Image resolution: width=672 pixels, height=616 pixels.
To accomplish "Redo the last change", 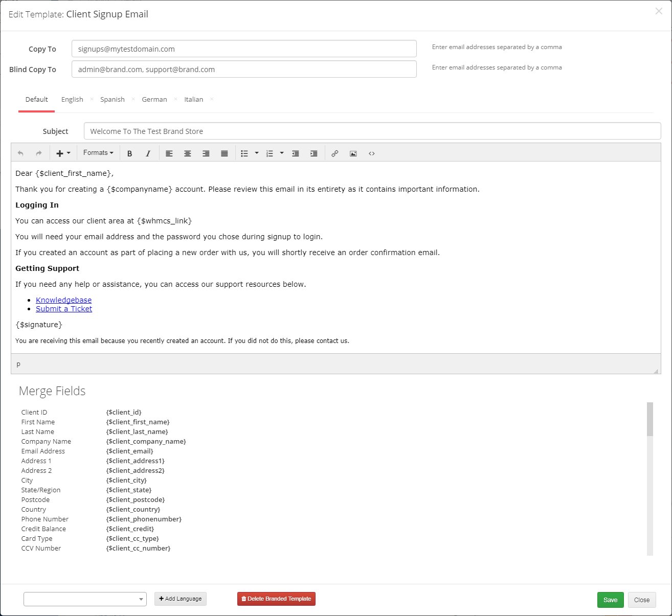I will pos(38,153).
